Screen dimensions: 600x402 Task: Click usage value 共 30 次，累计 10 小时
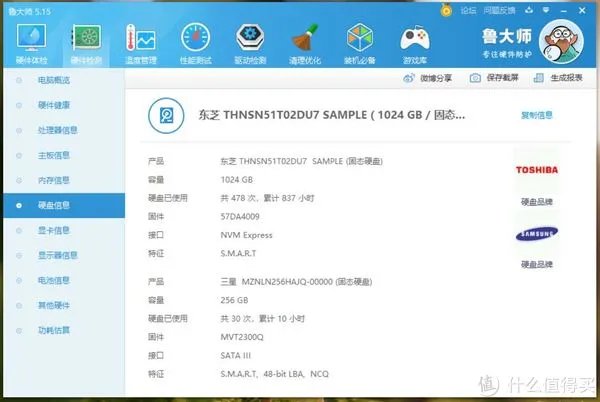click(x=262, y=319)
